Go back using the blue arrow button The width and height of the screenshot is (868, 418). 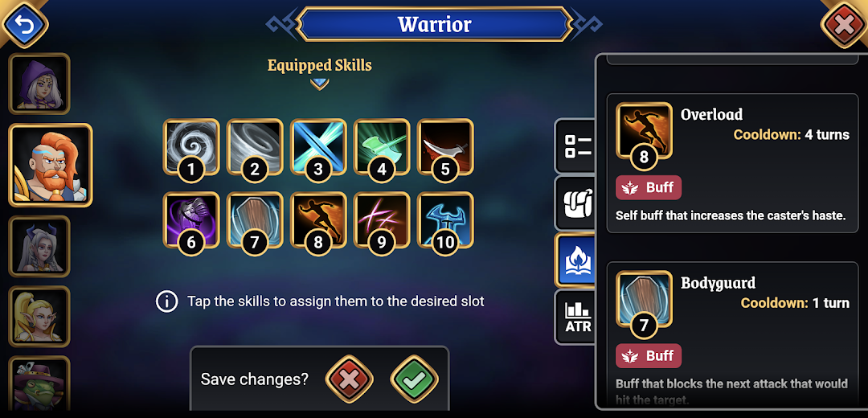click(x=24, y=24)
